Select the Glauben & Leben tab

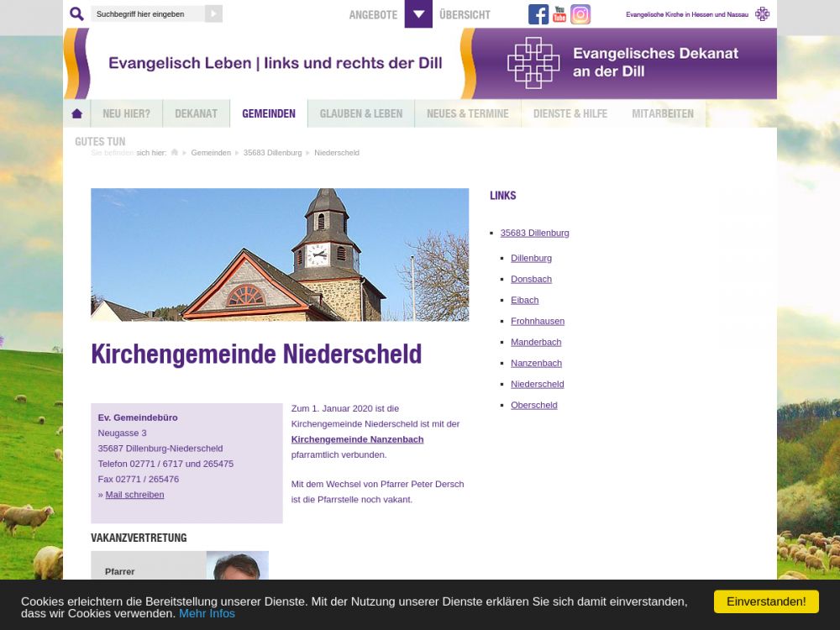coord(361,113)
